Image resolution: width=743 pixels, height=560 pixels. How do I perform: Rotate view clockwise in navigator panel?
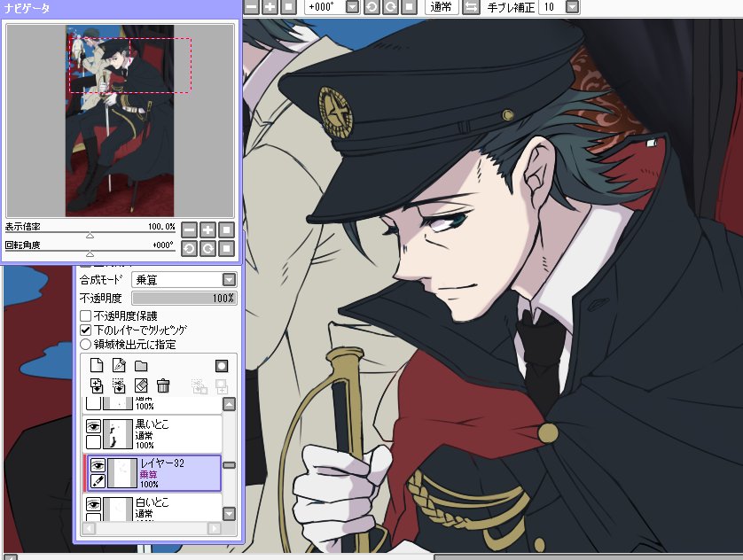coord(207,248)
